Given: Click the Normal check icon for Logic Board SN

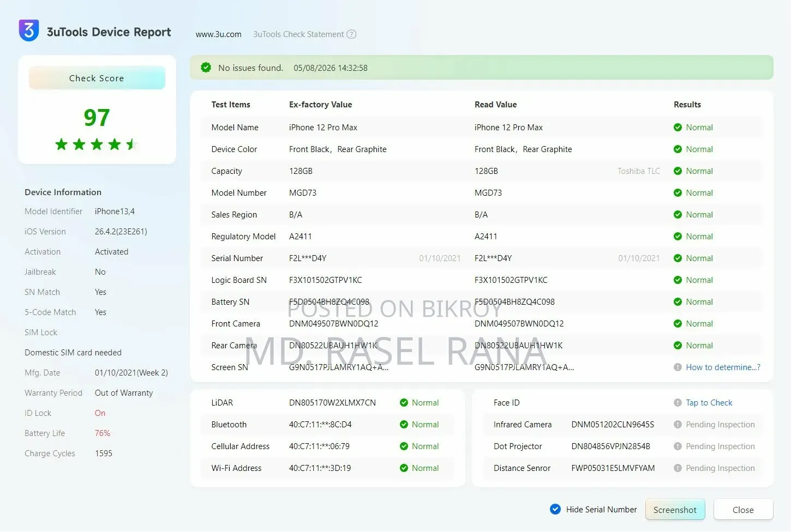Looking at the screenshot, I should tap(678, 280).
